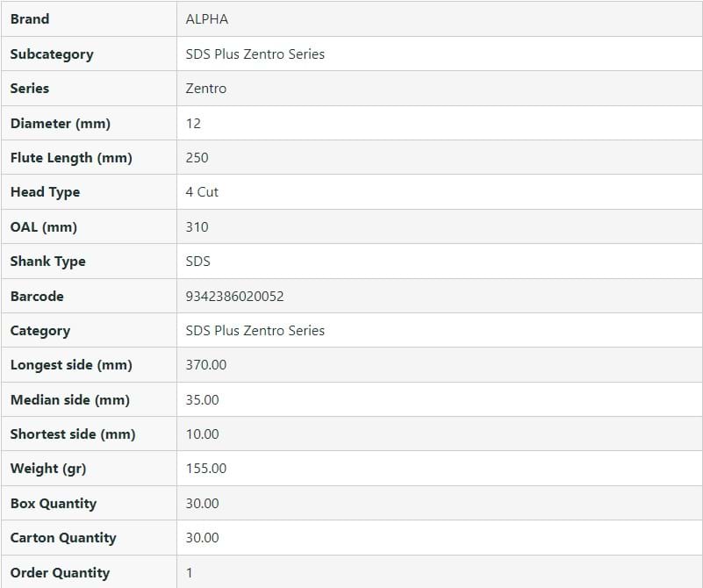
Task: Click the Box Quantity label
Action: click(x=54, y=504)
